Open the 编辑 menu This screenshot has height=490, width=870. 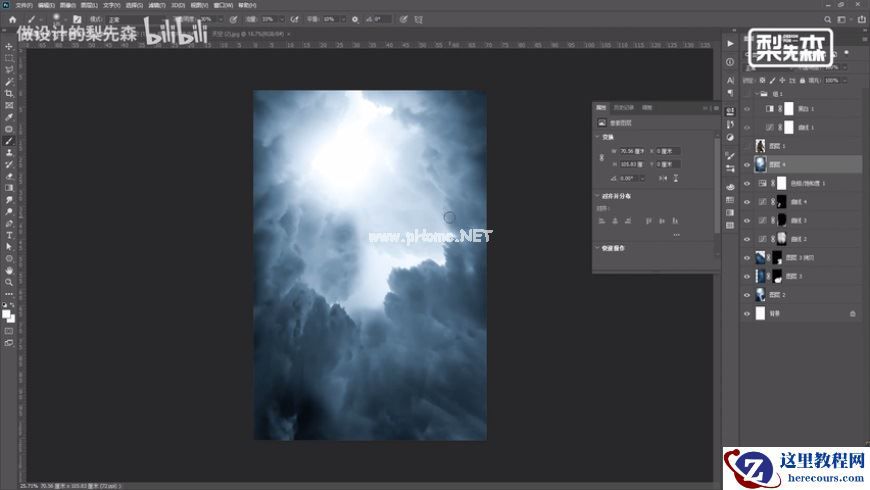tap(45, 5)
